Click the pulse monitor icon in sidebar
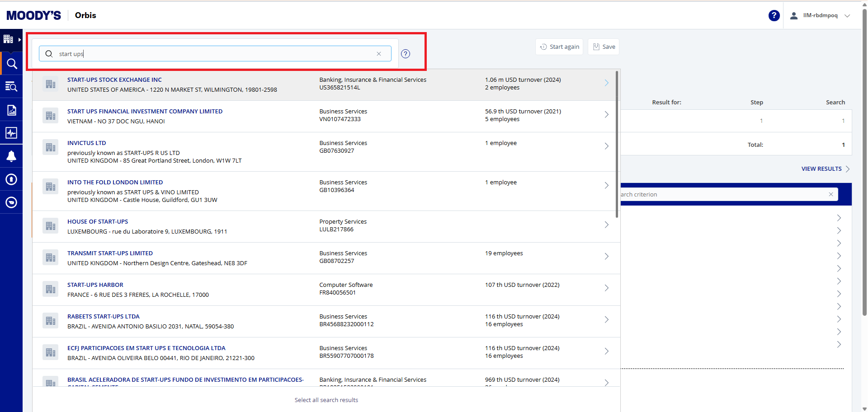Screen dimensions: 868x412 (11, 133)
